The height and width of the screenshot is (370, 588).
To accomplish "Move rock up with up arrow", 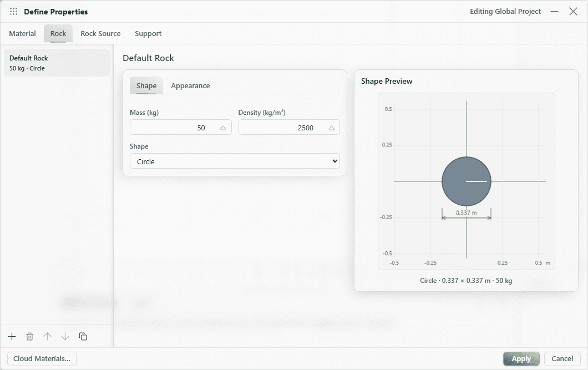I will [x=47, y=337].
